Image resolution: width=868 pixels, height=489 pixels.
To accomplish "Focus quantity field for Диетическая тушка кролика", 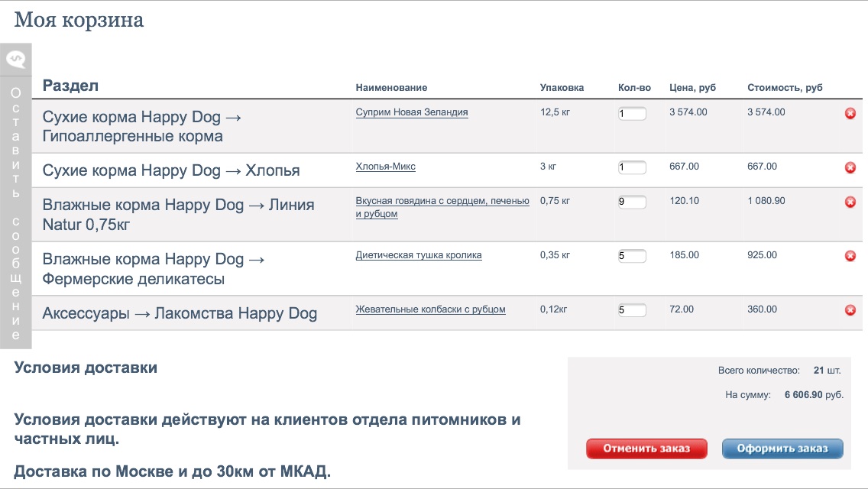I will click(x=632, y=256).
